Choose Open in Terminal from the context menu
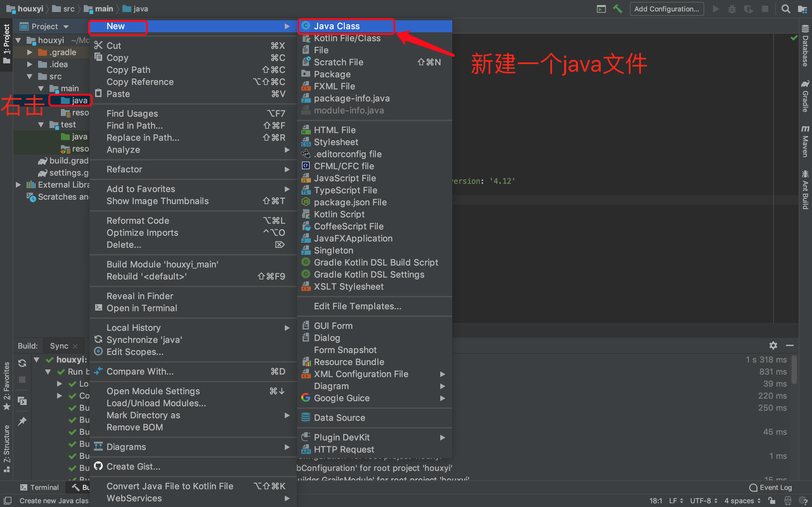Image resolution: width=812 pixels, height=507 pixels. point(141,308)
